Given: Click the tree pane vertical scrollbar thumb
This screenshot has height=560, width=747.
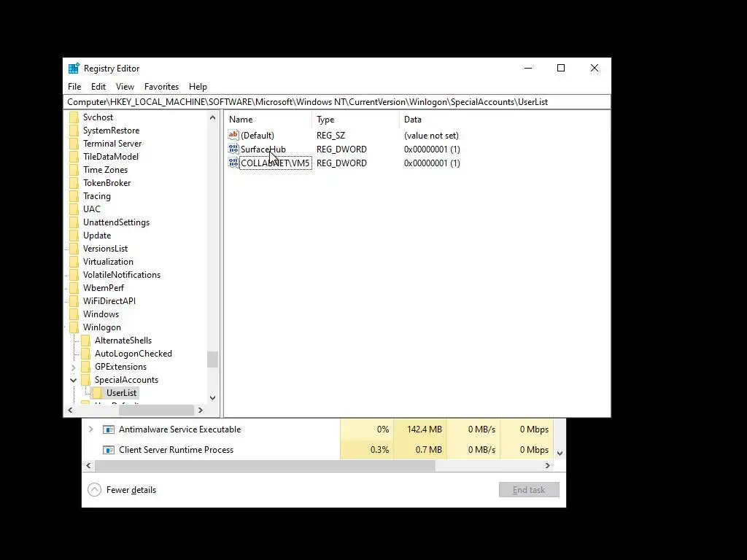Looking at the screenshot, I should pyautogui.click(x=212, y=359).
